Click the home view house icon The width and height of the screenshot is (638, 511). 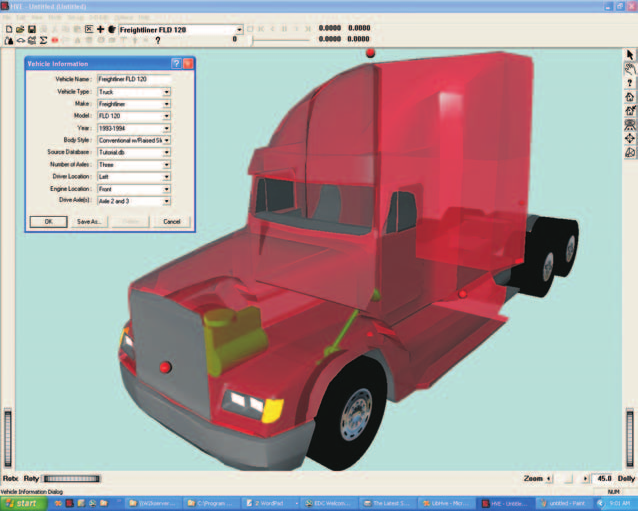630,97
